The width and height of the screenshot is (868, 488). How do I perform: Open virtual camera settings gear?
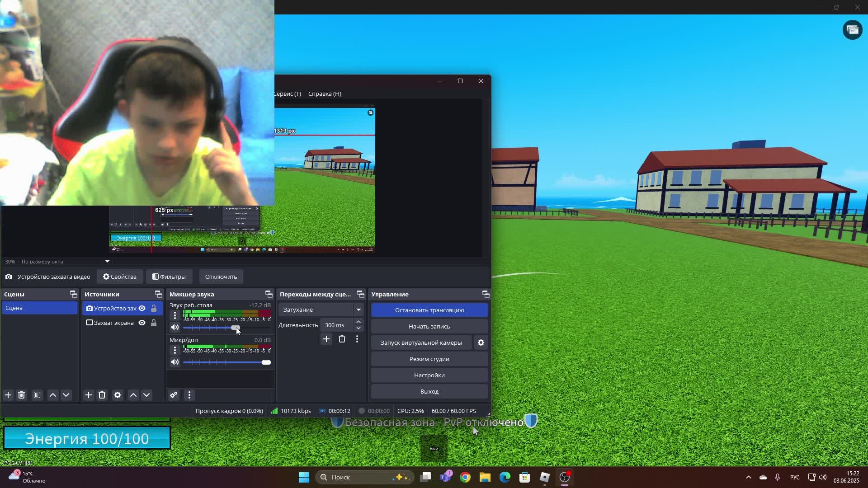click(x=481, y=343)
